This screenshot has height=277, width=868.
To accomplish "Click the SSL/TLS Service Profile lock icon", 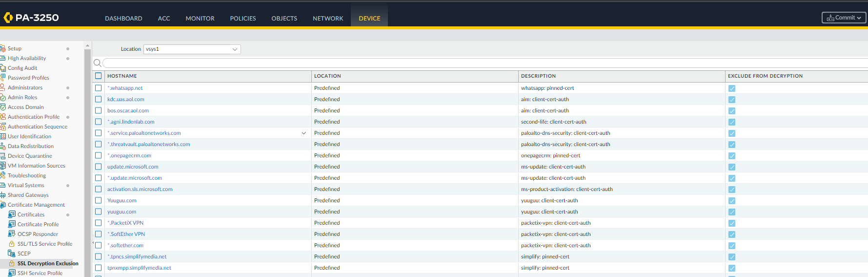I will [12, 244].
